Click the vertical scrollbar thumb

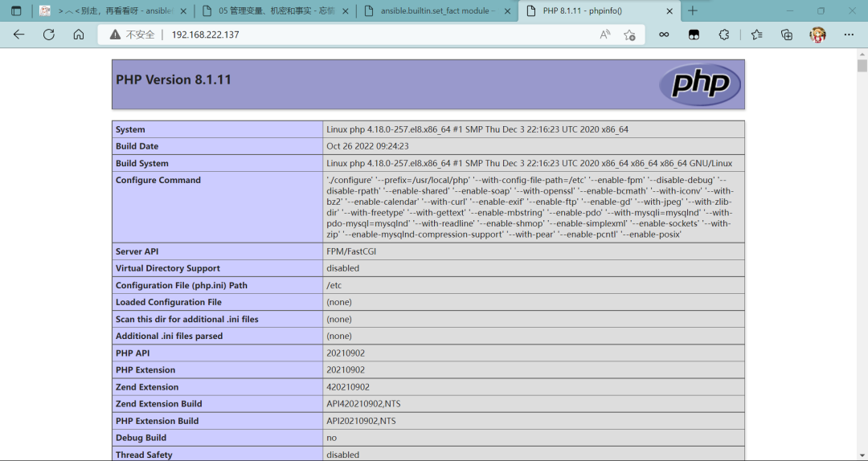tap(862, 66)
